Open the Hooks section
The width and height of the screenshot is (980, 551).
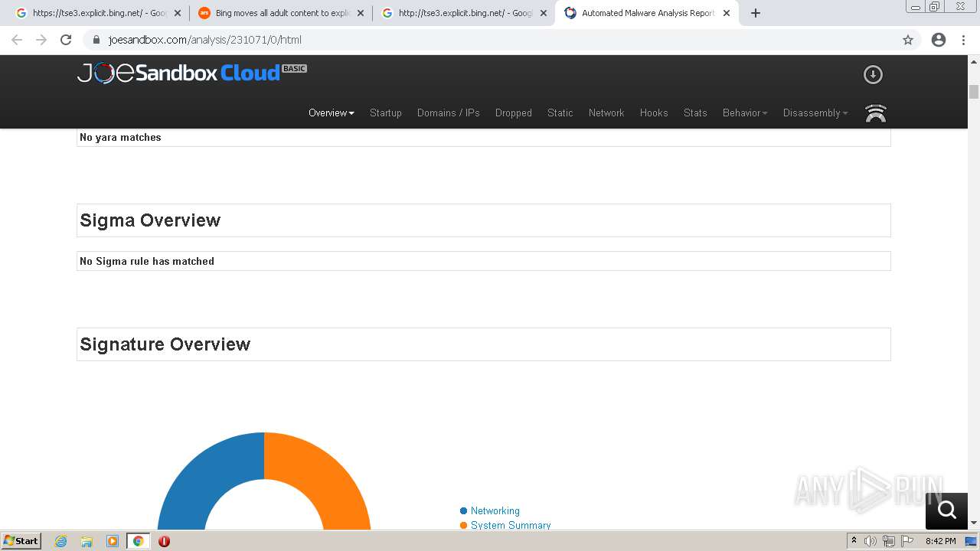click(654, 112)
